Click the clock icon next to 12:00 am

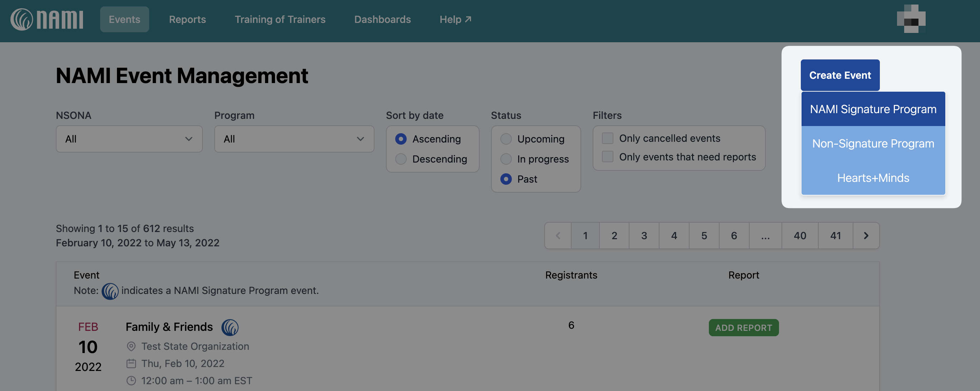tap(131, 380)
